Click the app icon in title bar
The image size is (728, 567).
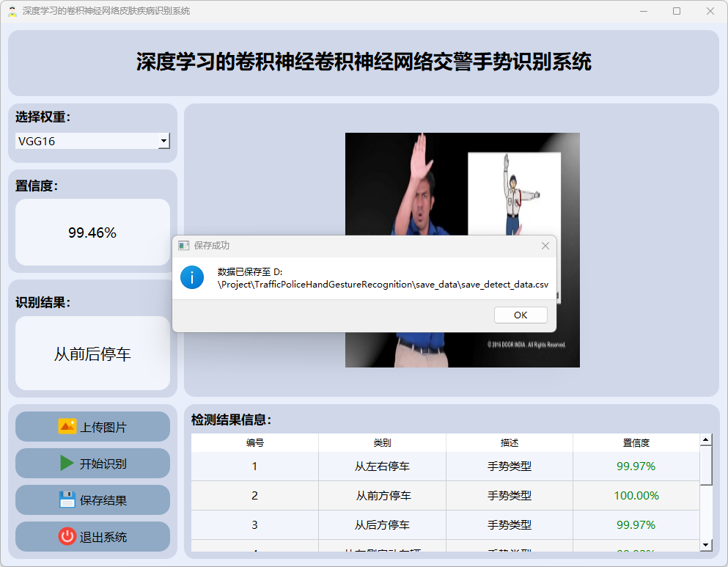pos(12,11)
